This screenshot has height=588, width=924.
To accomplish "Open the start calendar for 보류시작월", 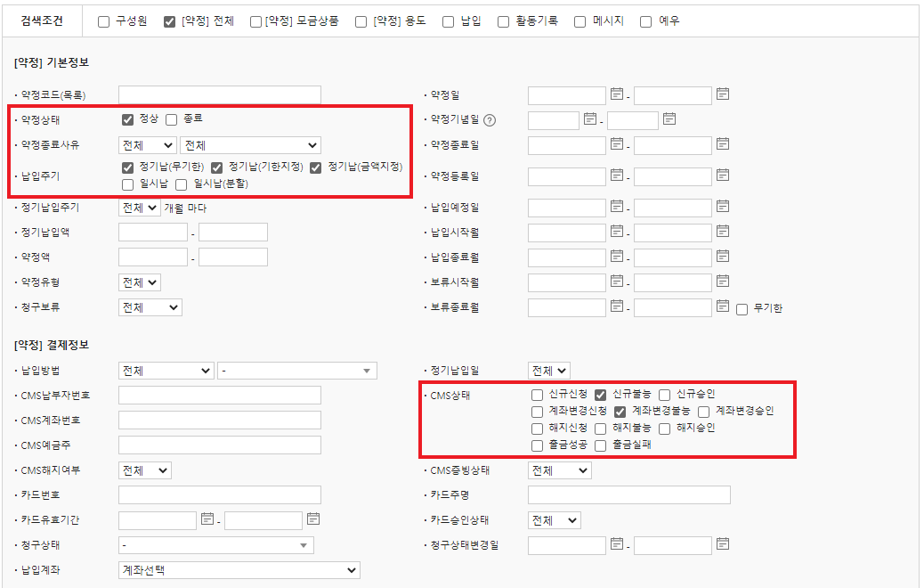I will (x=617, y=282).
